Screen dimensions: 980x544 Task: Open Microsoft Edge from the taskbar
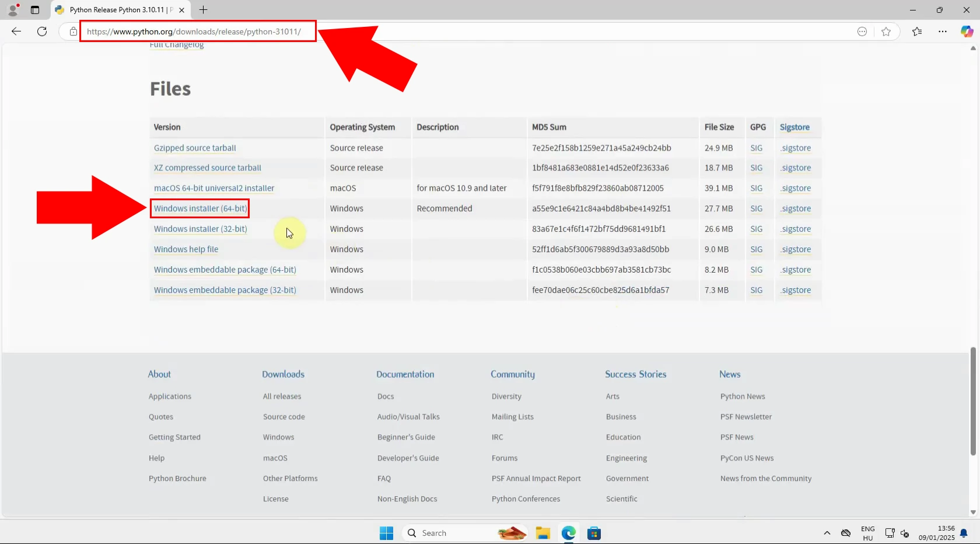[x=569, y=533]
